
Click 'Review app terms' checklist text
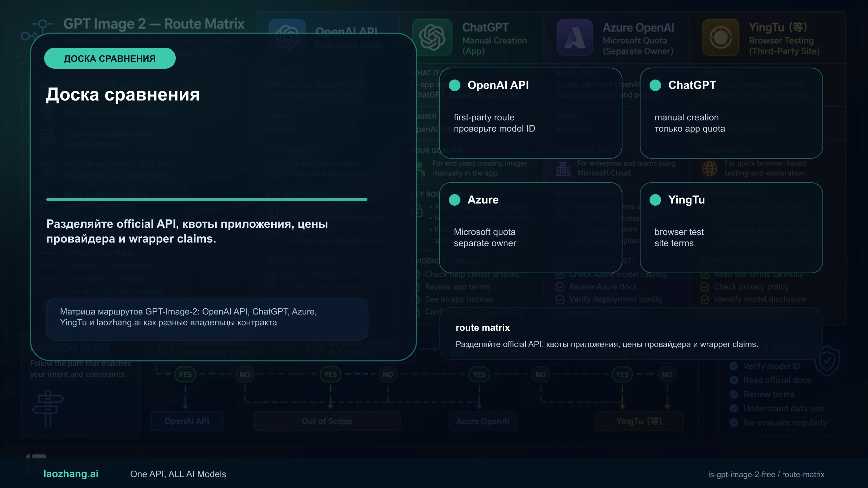(457, 287)
